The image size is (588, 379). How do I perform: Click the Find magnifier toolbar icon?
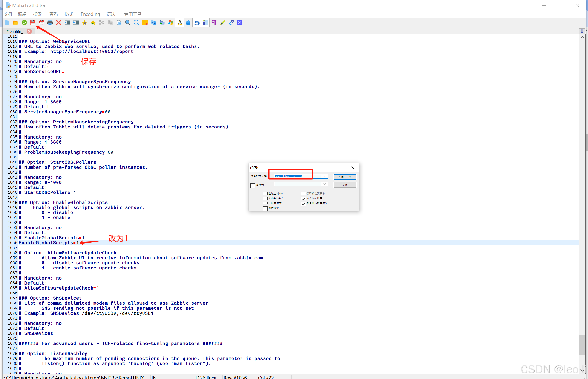pos(128,23)
